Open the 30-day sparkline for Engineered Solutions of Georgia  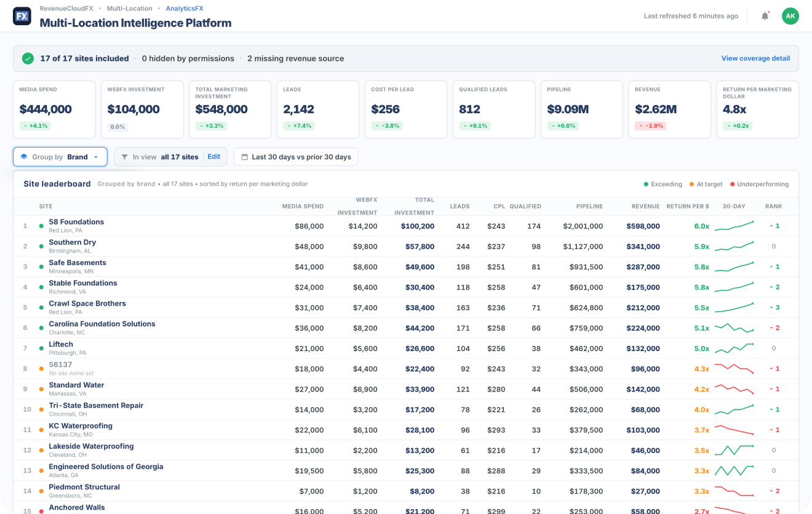[x=734, y=470]
